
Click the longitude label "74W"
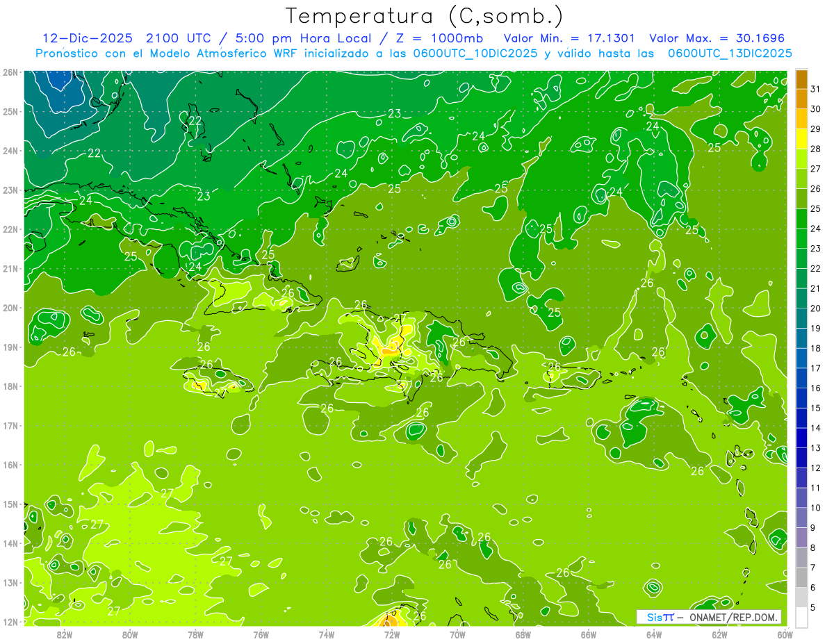(327, 634)
